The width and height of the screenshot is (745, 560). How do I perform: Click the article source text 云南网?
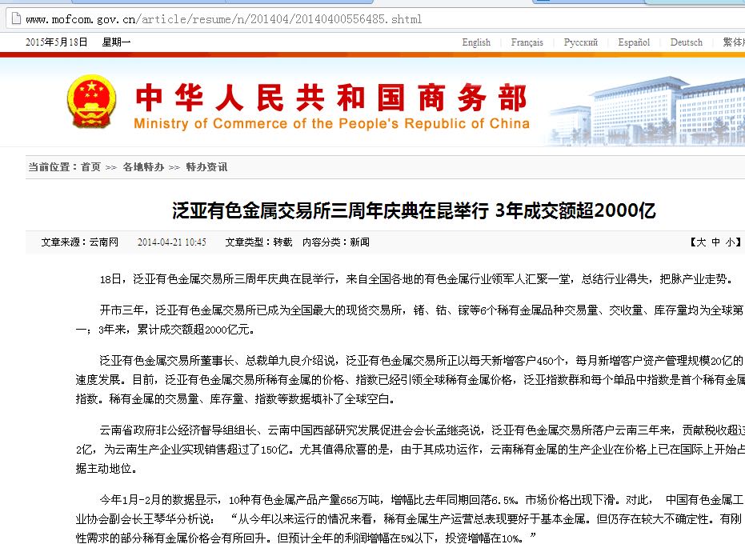[103, 242]
